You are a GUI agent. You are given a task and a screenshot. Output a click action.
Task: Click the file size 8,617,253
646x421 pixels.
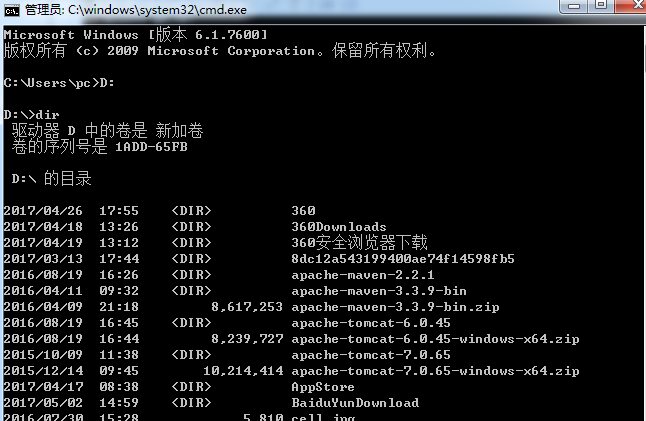(247, 307)
